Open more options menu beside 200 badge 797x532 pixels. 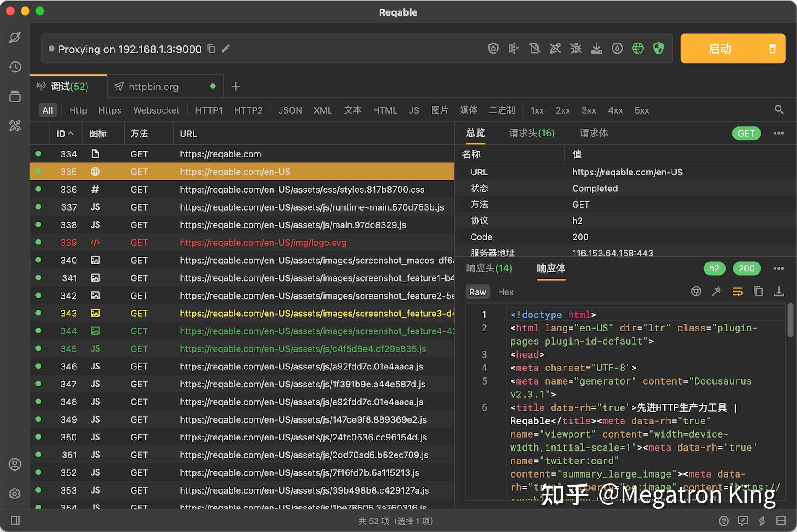coord(779,268)
